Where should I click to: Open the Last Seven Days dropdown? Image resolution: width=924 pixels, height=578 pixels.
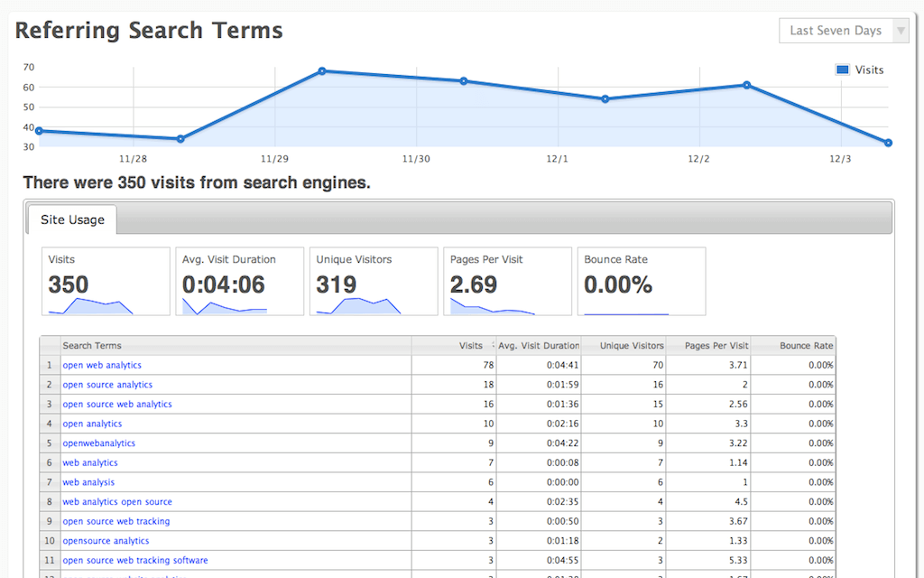click(x=843, y=31)
